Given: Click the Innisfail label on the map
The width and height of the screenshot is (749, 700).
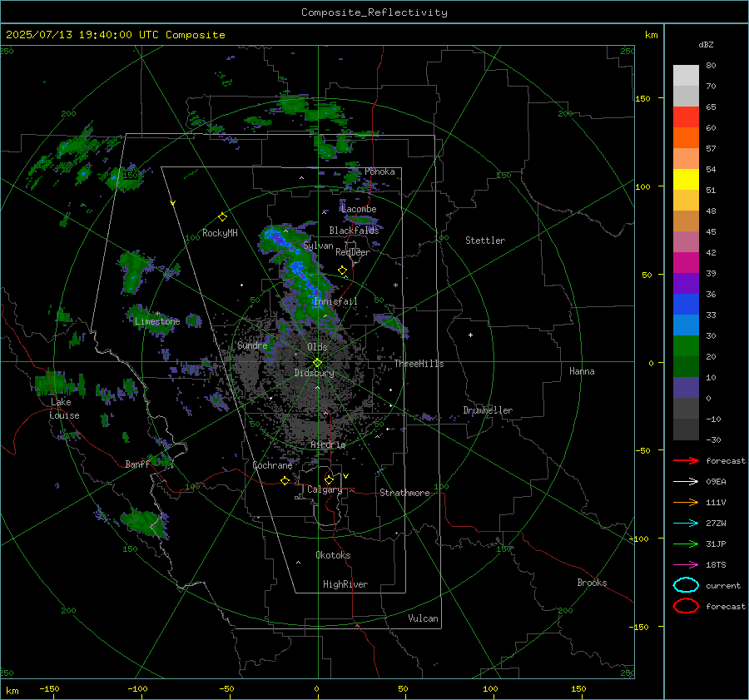Looking at the screenshot, I should (335, 301).
